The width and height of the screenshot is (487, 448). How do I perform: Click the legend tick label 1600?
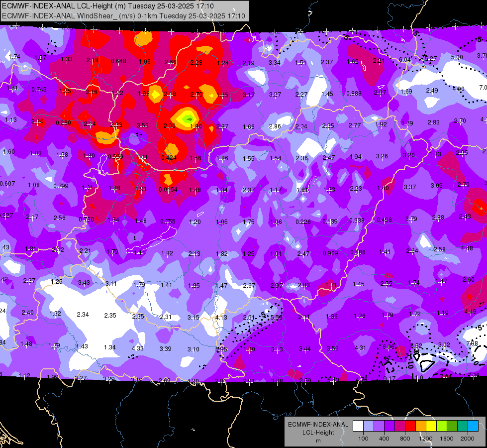click(447, 439)
